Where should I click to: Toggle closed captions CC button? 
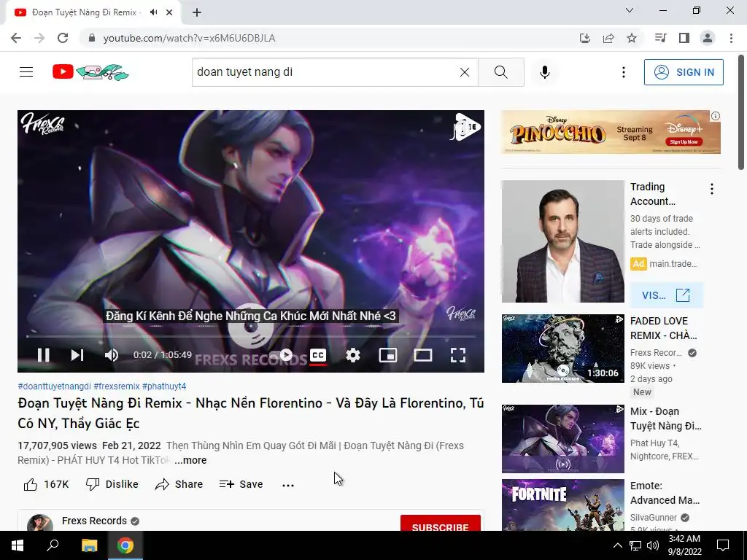318,355
